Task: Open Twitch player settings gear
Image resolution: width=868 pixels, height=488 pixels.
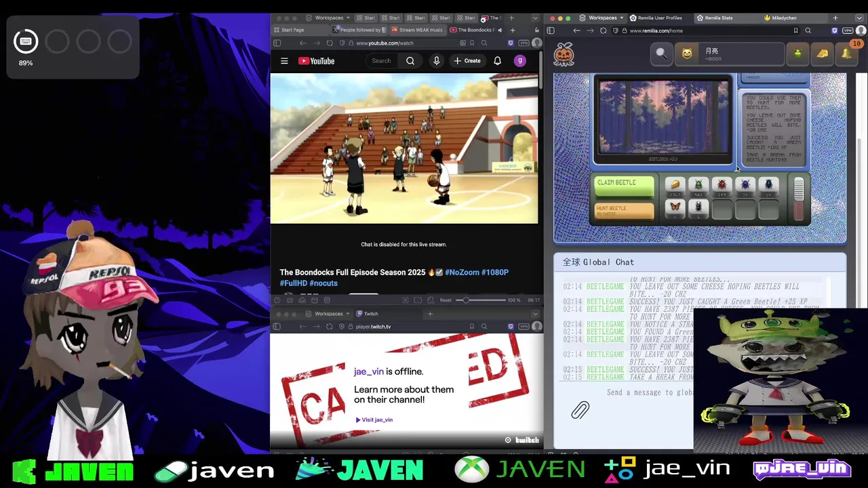Action: click(x=508, y=440)
